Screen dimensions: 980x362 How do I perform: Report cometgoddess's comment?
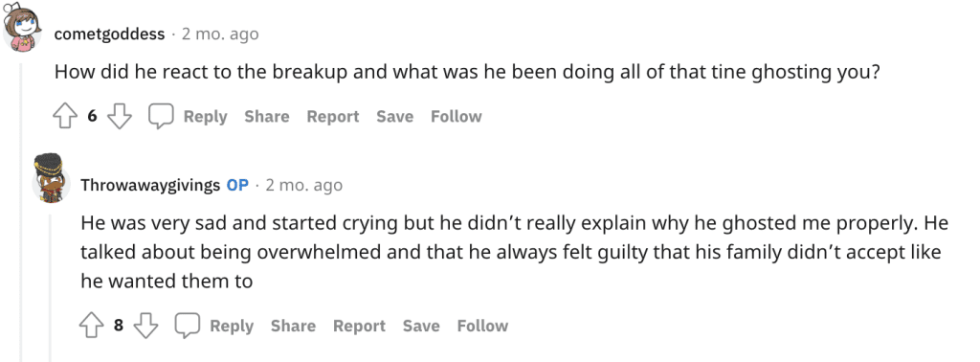[332, 117]
